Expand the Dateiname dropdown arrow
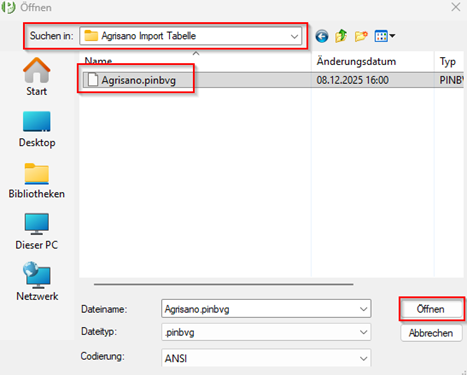 363,309
